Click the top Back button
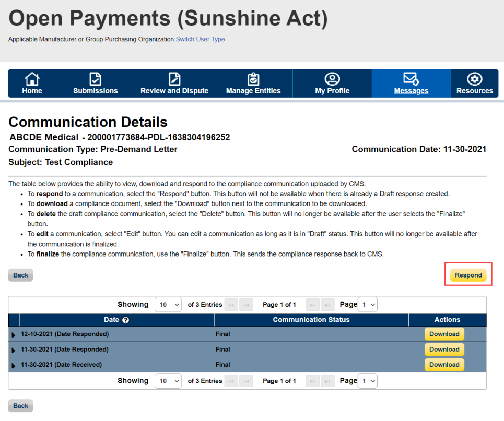Image resolution: width=504 pixels, height=421 pixels. (x=21, y=275)
